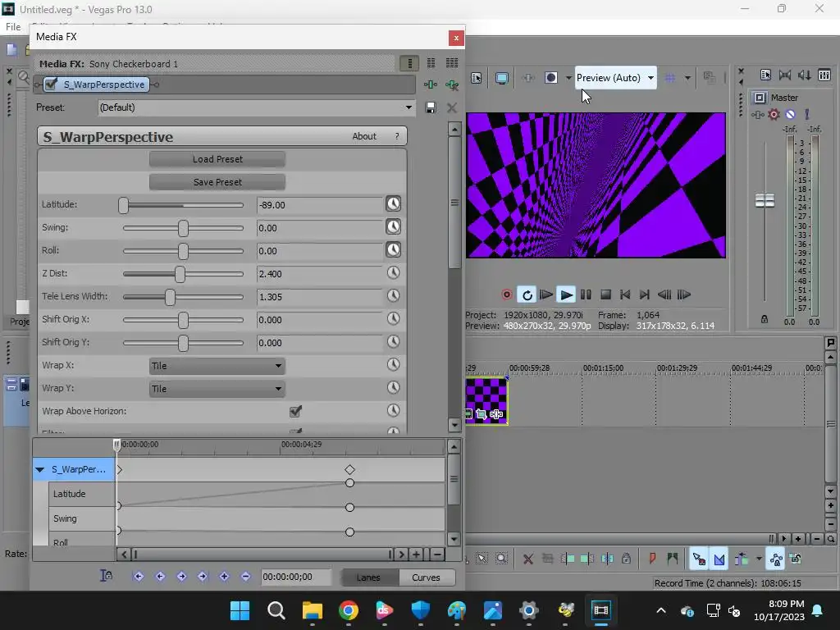Image resolution: width=840 pixels, height=630 pixels.
Task: Click the question mark help button
Action: tap(397, 136)
